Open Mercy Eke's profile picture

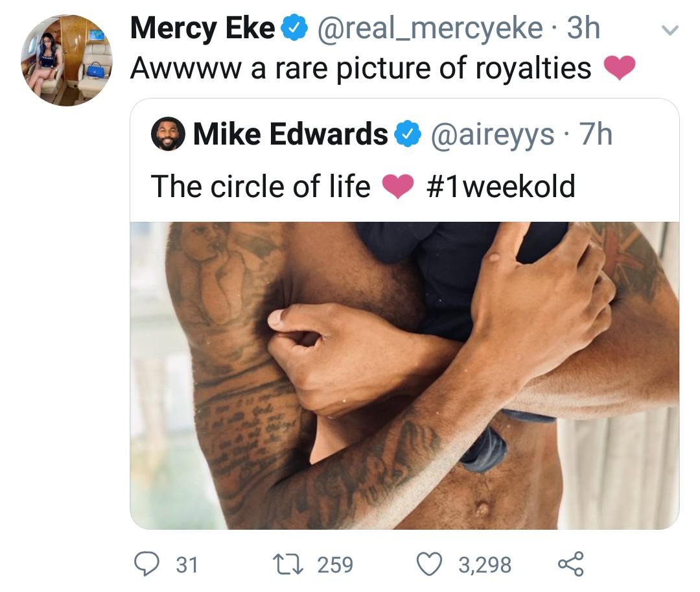coord(67,60)
